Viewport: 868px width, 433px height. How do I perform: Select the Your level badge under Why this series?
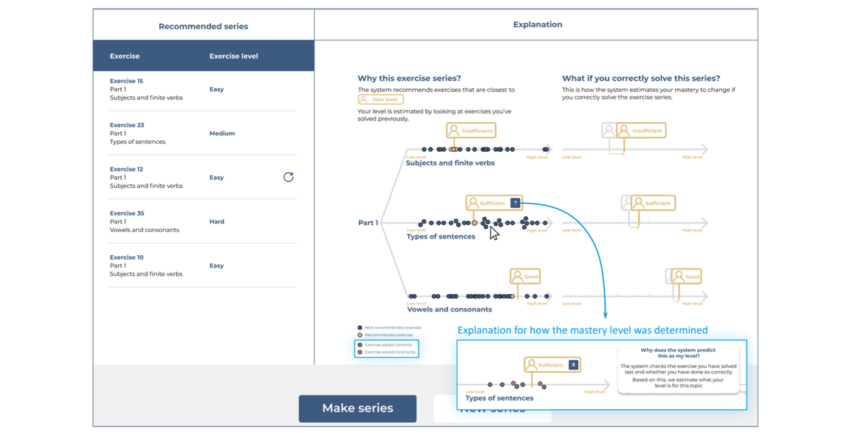click(380, 100)
